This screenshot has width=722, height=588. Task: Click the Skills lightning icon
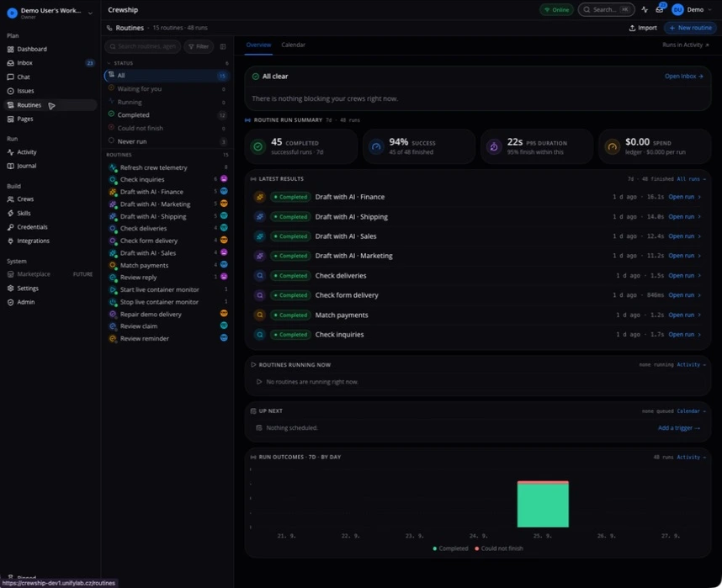[11, 213]
